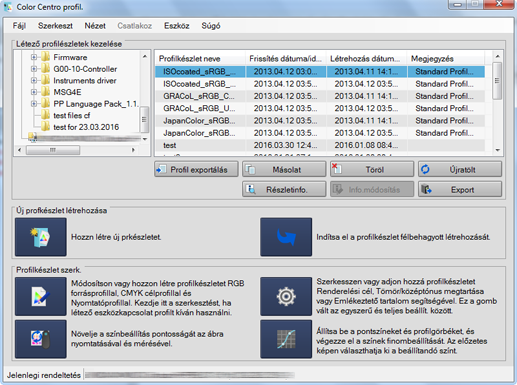This screenshot has height=385, width=517.
Task: Click the profile list scroll down arrow
Action: tap(497, 150)
